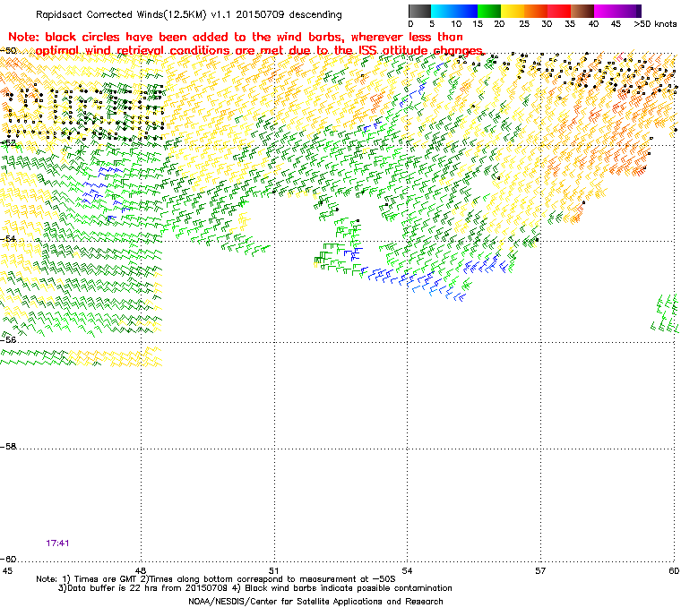
Task: Click the red note line 'optimal wind retrieval conditions'
Action: [x=259, y=51]
